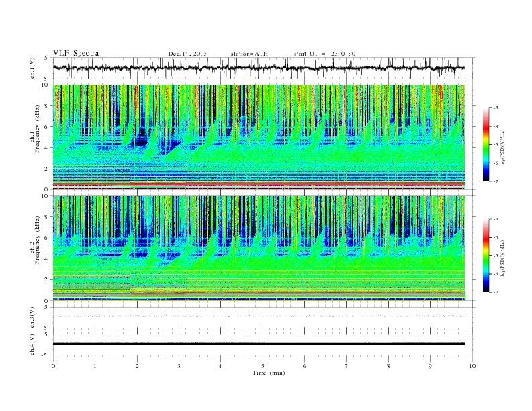Click the "ch.3(V)" axis label
532x411 pixels.
32,318
